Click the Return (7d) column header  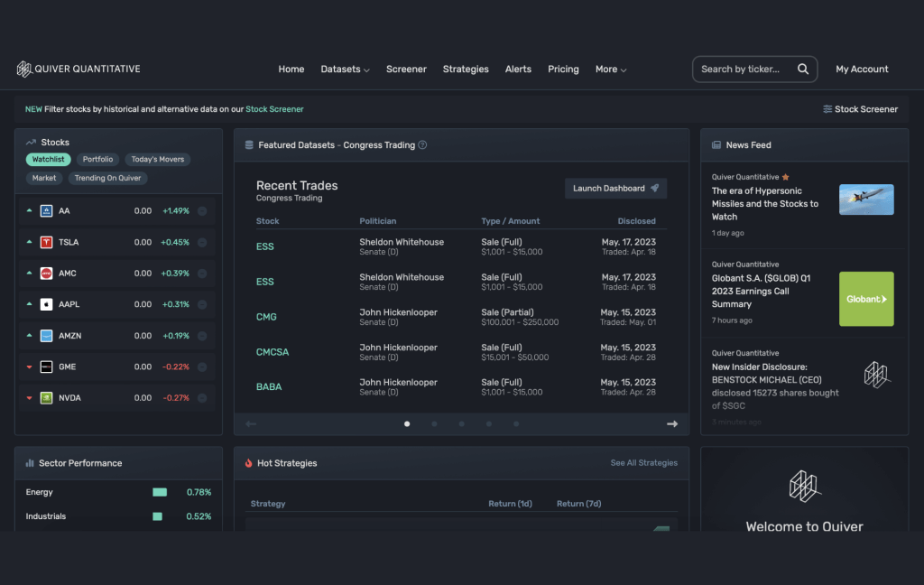(578, 504)
